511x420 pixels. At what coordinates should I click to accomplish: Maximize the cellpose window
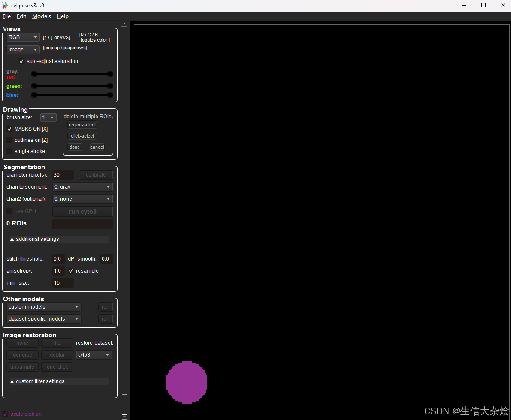[484, 6]
